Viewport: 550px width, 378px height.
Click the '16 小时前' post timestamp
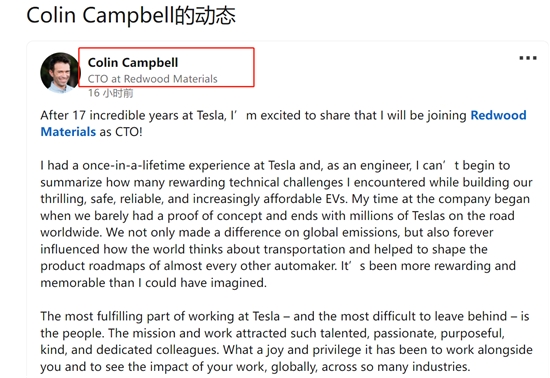[x=110, y=93]
